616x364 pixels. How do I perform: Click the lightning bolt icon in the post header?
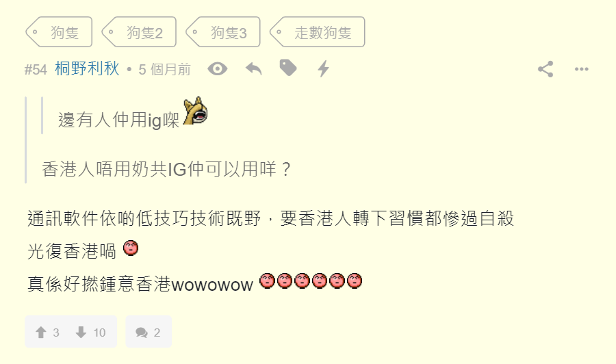click(323, 68)
